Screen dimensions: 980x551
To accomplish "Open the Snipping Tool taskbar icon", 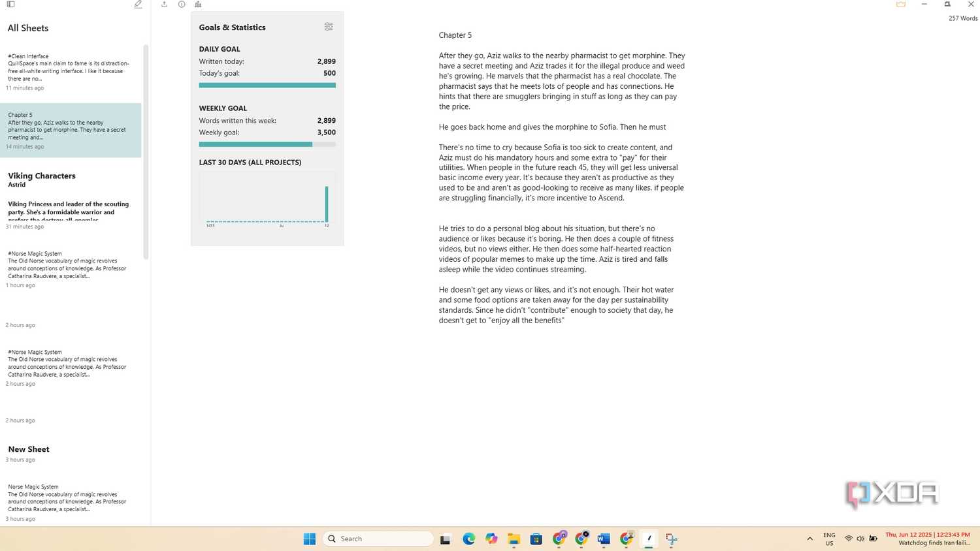I will 671,539.
